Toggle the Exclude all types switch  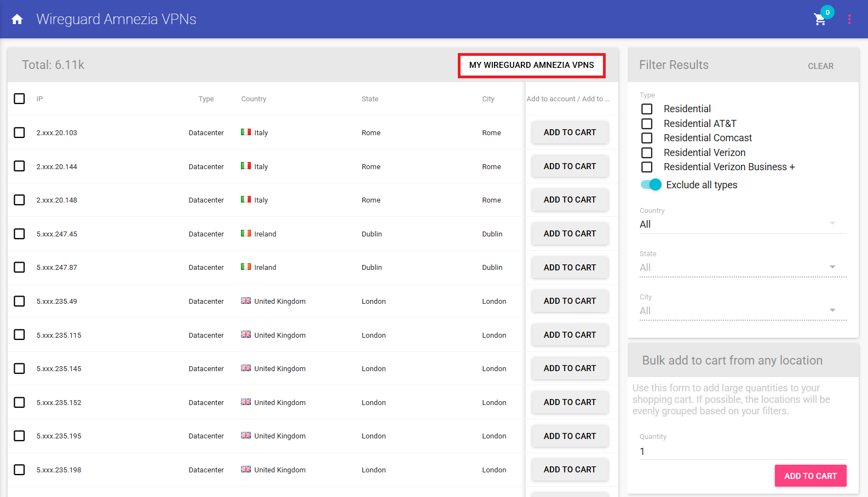pos(651,185)
